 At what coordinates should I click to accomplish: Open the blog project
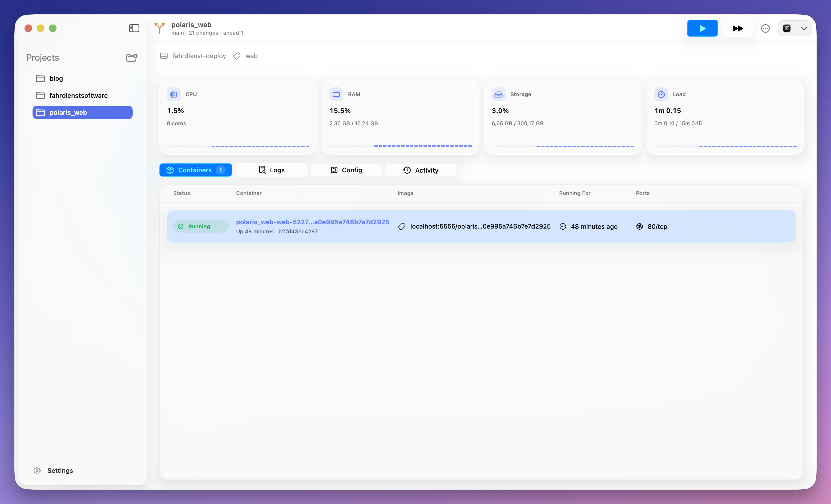pyautogui.click(x=82, y=78)
